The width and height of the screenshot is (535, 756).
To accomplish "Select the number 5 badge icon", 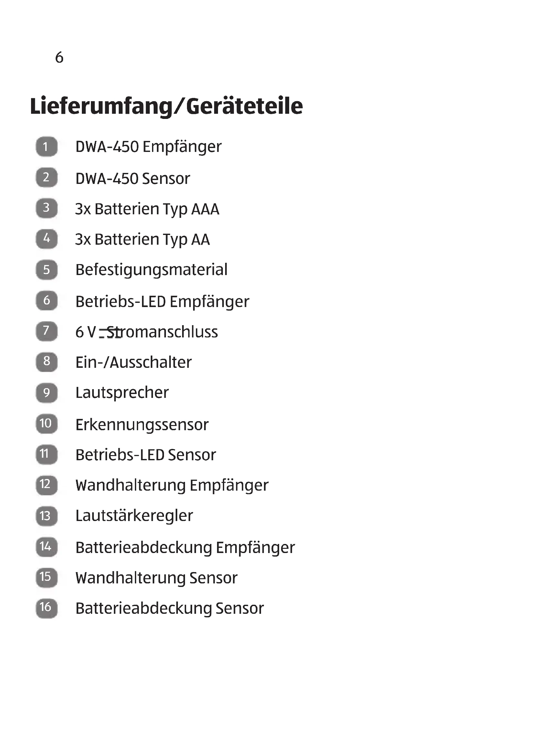I will pos(47,270).
